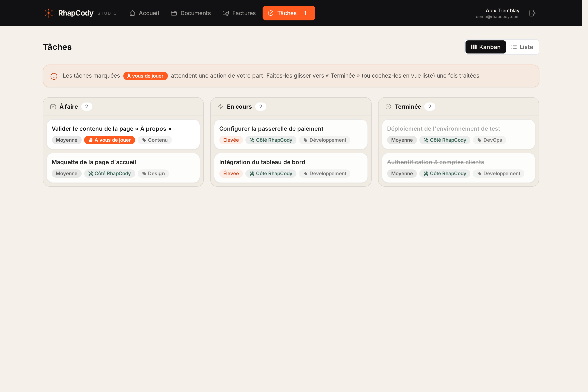
Task: Click the Alex Tremblay user name
Action: (x=502, y=10)
